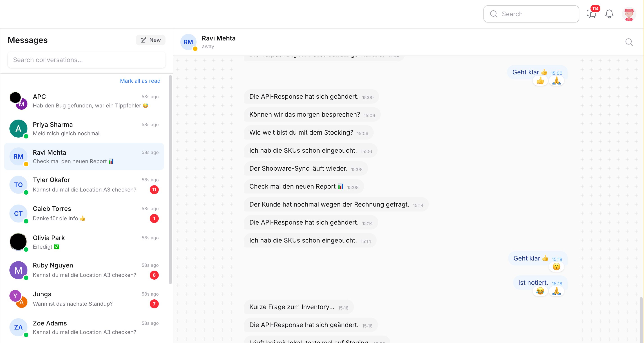Search within the Ravi Mehta conversation

(x=629, y=42)
